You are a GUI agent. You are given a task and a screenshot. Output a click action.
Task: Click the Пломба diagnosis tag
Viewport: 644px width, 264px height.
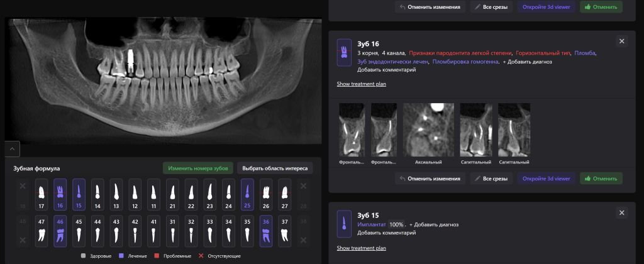tap(585, 53)
